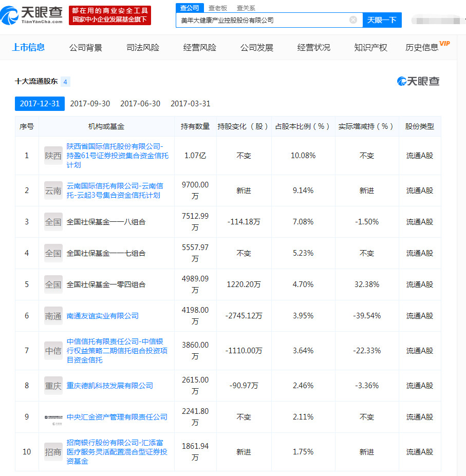Click the 陕西 shareholder logo thumbnail
This screenshot has width=466, height=476.
pyautogui.click(x=53, y=156)
